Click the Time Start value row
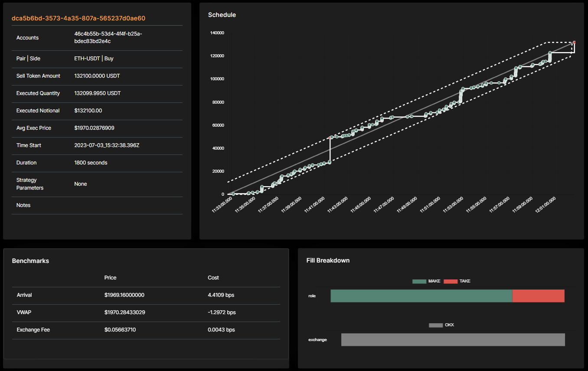This screenshot has width=588, height=371. coord(97,145)
